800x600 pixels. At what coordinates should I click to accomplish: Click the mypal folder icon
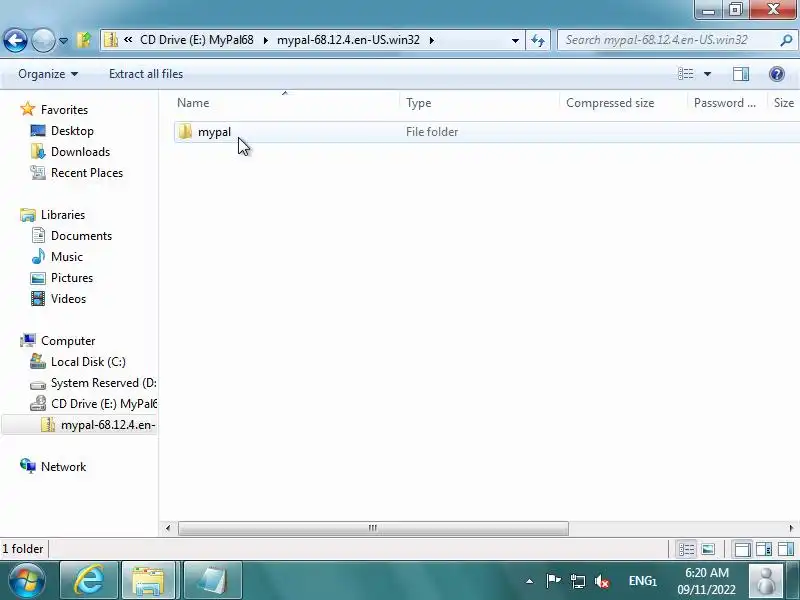tap(185, 132)
